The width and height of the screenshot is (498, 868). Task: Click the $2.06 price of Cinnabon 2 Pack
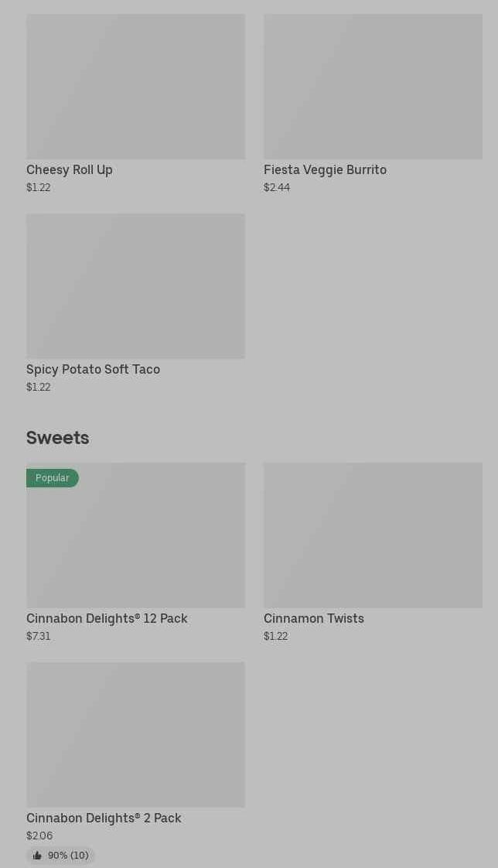coord(39,836)
